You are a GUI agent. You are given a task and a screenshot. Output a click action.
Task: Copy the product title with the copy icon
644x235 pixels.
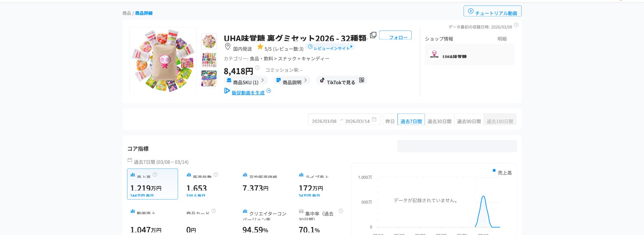(373, 35)
